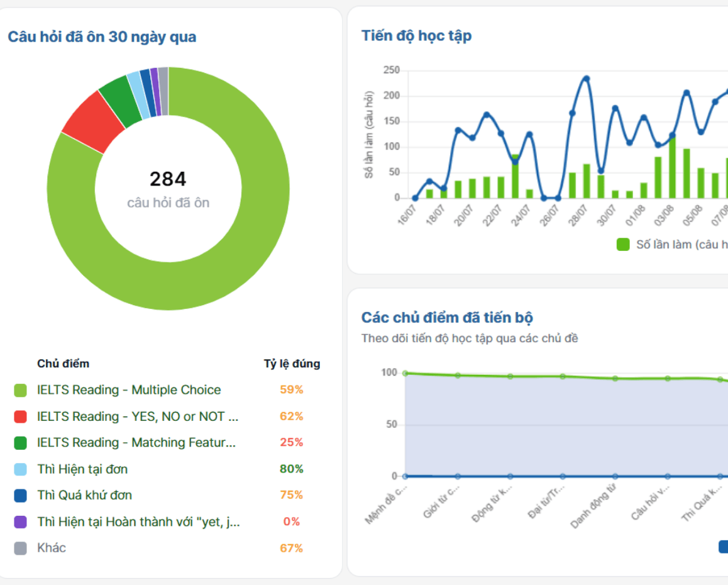Click the 62% accuracy value
Image resolution: width=728 pixels, height=585 pixels.
[x=291, y=416]
